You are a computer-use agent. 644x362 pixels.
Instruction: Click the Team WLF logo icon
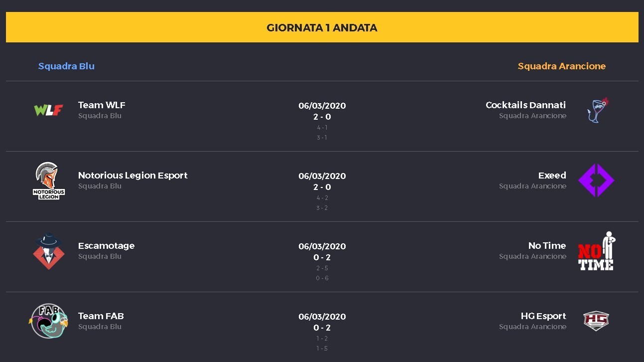(x=48, y=110)
